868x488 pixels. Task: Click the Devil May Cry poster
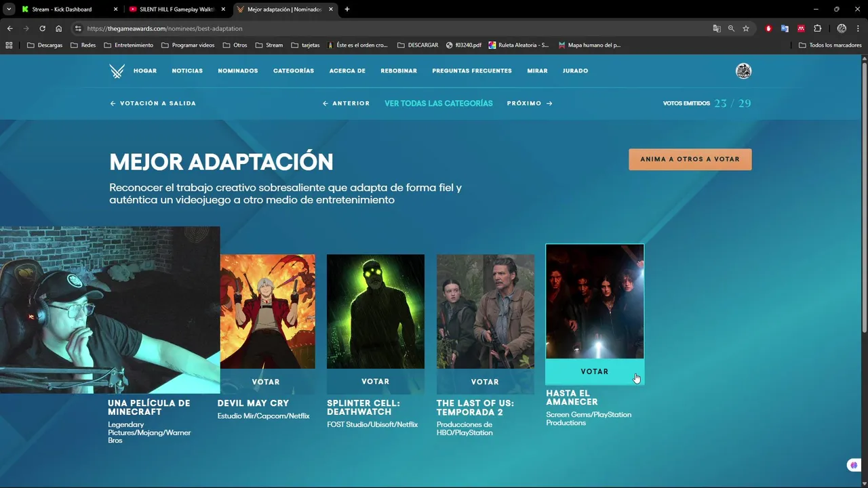coord(267,312)
